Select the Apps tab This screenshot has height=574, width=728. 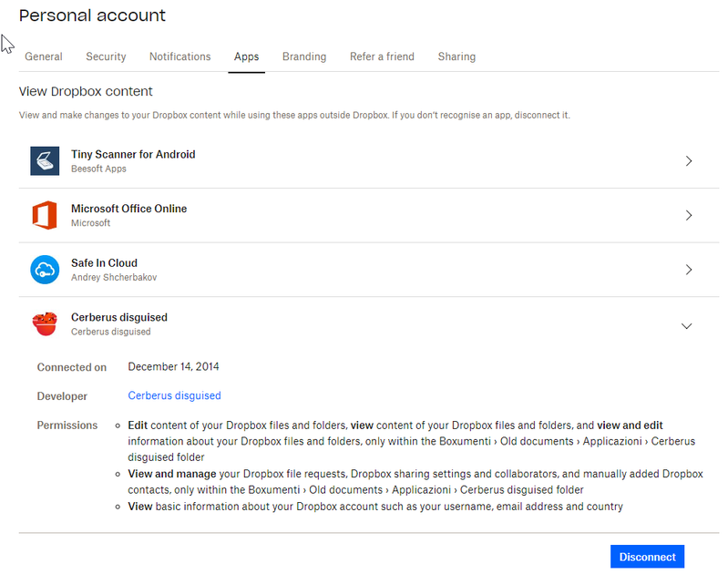click(x=246, y=56)
